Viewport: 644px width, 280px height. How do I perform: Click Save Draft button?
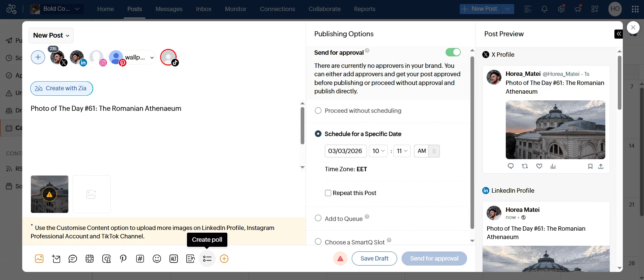point(374,259)
